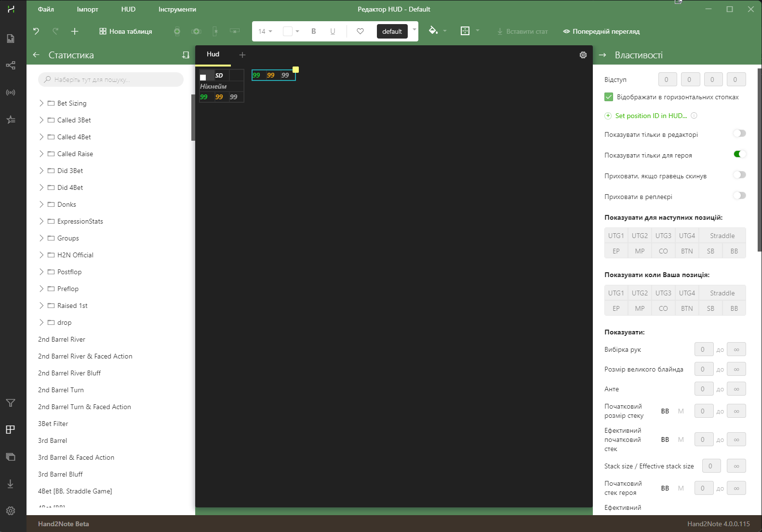Click the statistics search field
Viewport: 762px width, 532px height.
pyautogui.click(x=111, y=80)
